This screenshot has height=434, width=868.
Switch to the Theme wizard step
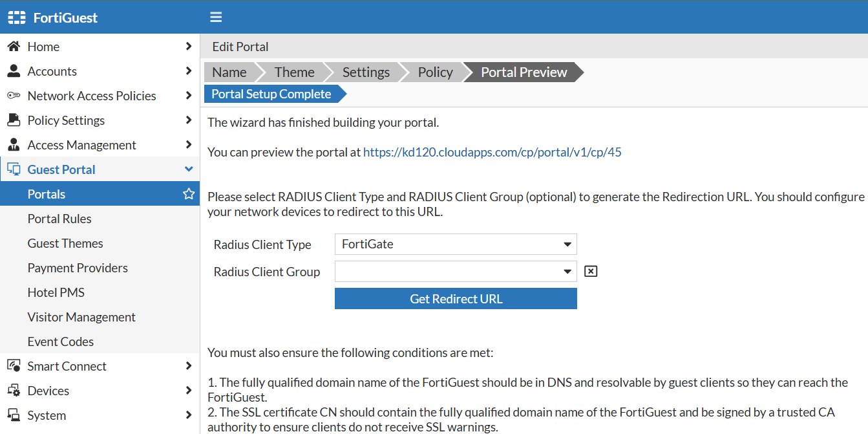point(294,72)
